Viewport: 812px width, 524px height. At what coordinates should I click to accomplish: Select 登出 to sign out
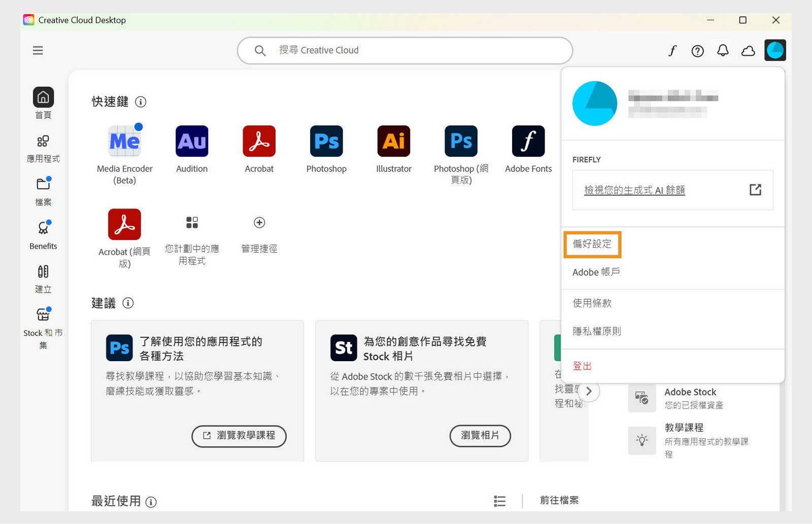[x=582, y=365]
